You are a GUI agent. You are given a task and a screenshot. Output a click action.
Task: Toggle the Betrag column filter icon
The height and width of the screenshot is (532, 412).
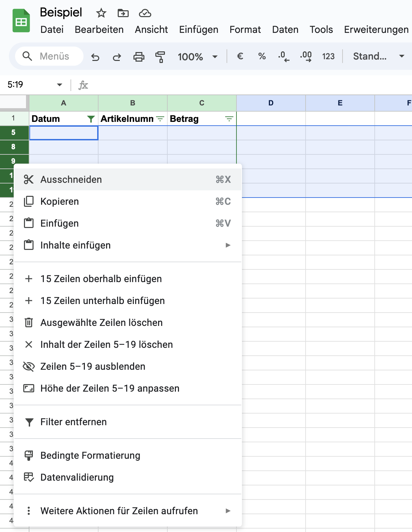click(x=229, y=119)
